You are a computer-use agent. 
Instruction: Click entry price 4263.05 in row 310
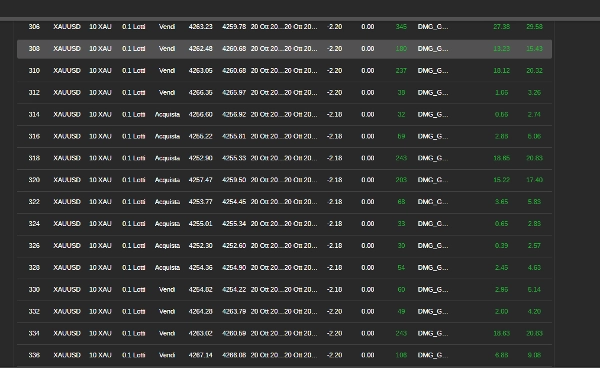[201, 71]
